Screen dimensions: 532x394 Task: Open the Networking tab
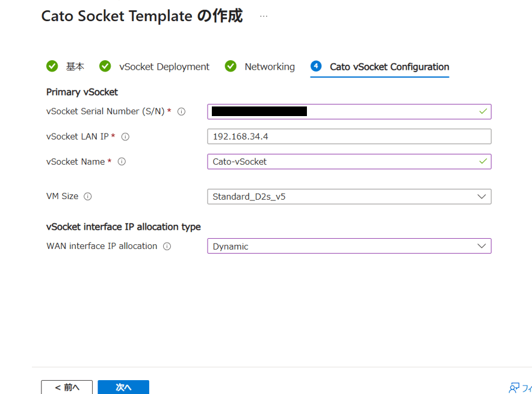click(x=269, y=67)
